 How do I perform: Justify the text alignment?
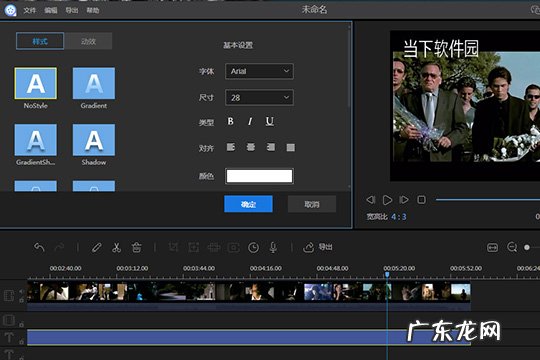(291, 147)
